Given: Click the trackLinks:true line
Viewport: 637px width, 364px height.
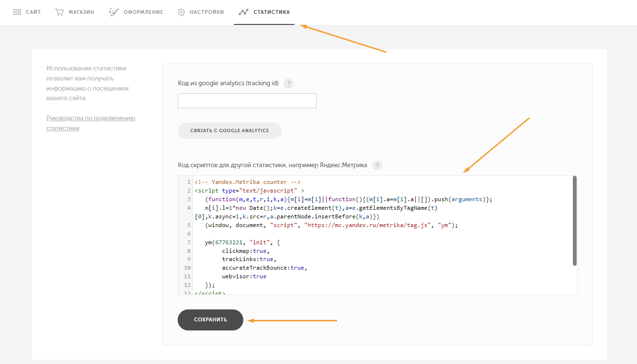Looking at the screenshot, I should [249, 260].
